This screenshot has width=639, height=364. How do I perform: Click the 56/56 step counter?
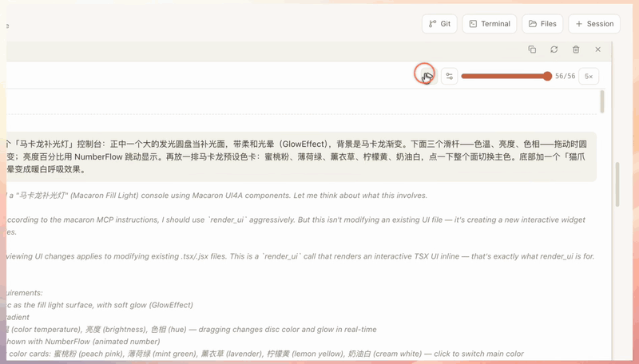pyautogui.click(x=565, y=76)
